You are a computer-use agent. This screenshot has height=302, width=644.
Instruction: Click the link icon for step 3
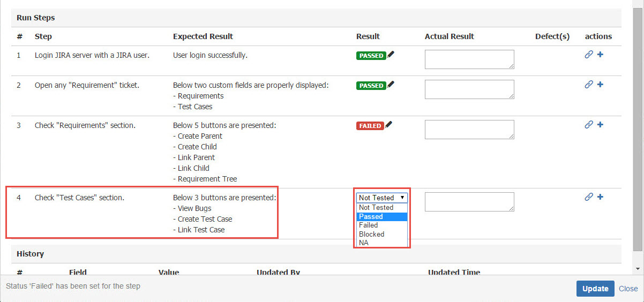tap(588, 125)
